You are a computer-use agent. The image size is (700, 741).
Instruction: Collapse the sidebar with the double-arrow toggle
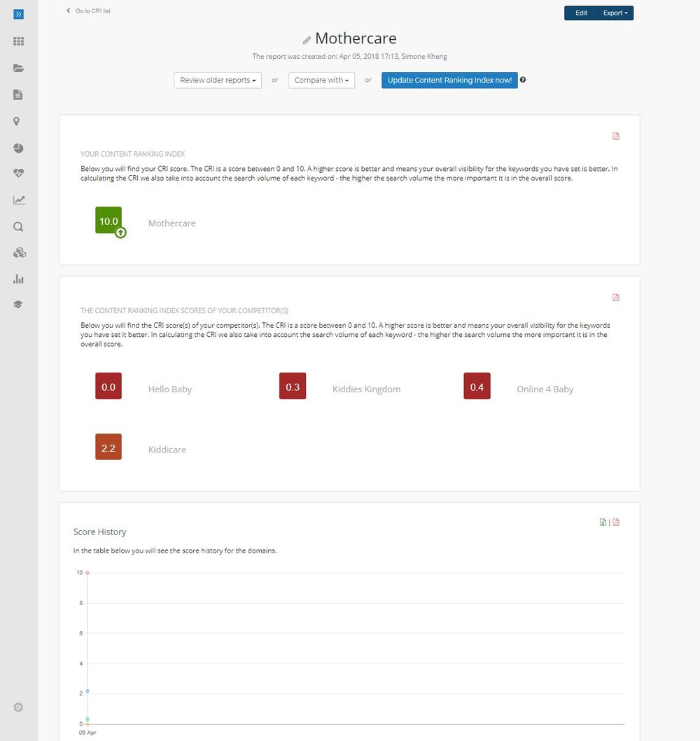pyautogui.click(x=18, y=13)
